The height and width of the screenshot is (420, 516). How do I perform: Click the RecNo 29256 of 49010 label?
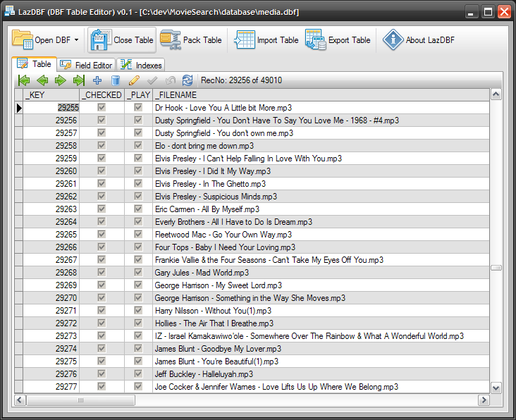(x=241, y=80)
